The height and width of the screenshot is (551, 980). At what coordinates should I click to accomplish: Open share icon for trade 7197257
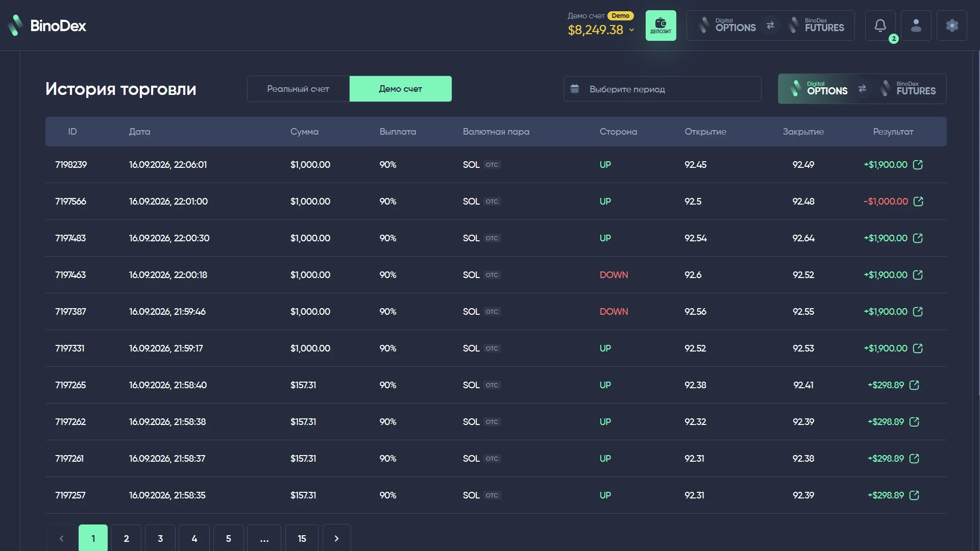(914, 495)
